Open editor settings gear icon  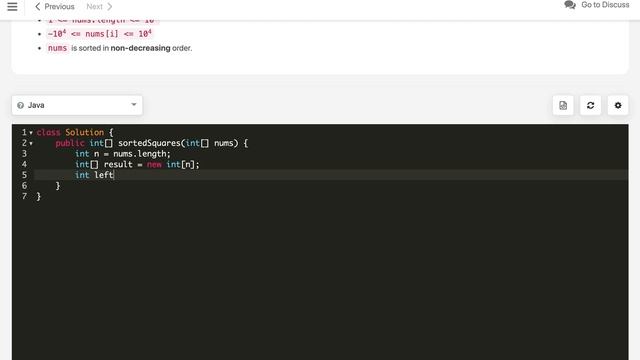pyautogui.click(x=618, y=105)
